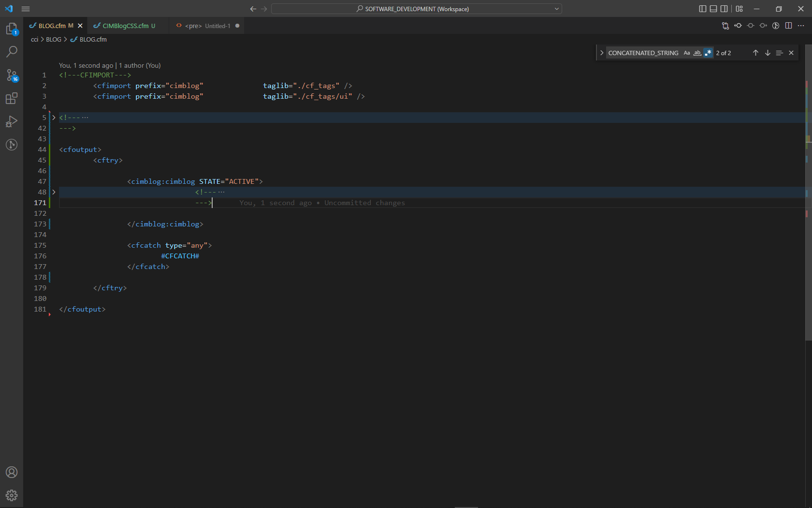Viewport: 812px width, 508px height.
Task: Open the Manage gear menu
Action: (12, 495)
